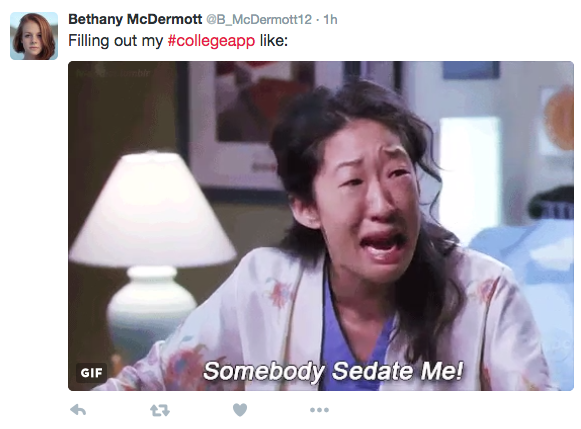The height and width of the screenshot is (429, 581).
Task: Open Bethany McDermott's profile avatar
Action: pyautogui.click(x=34, y=36)
